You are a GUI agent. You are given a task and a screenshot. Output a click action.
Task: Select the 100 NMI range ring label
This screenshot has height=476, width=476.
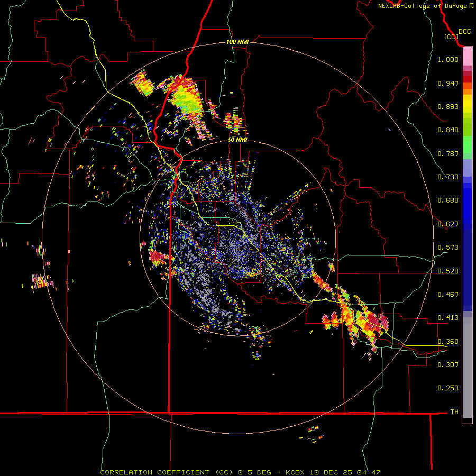tap(237, 42)
